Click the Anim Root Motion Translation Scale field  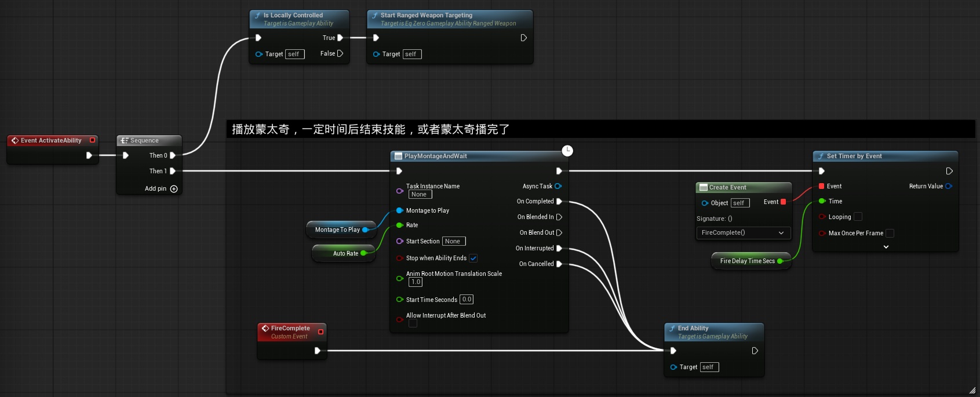pos(416,282)
